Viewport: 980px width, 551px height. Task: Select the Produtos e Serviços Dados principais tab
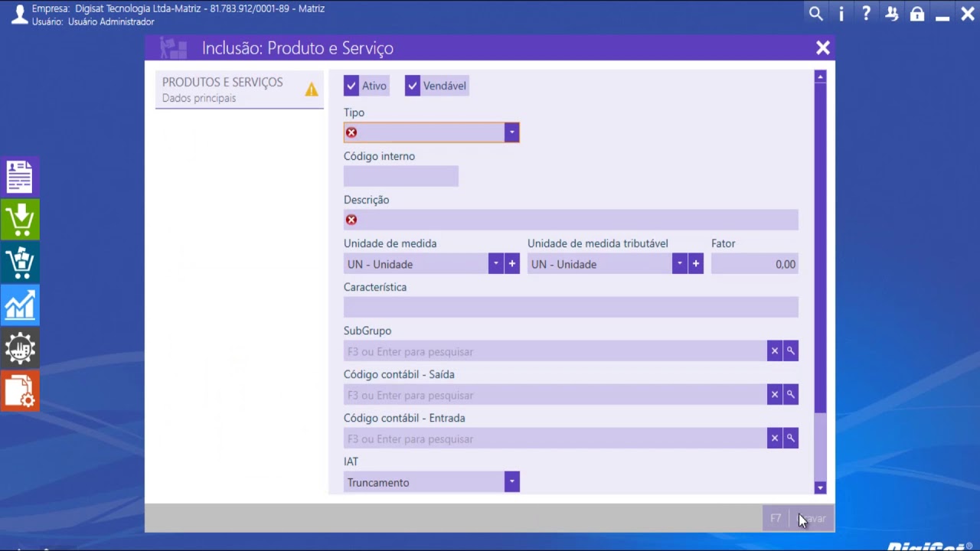pos(240,90)
